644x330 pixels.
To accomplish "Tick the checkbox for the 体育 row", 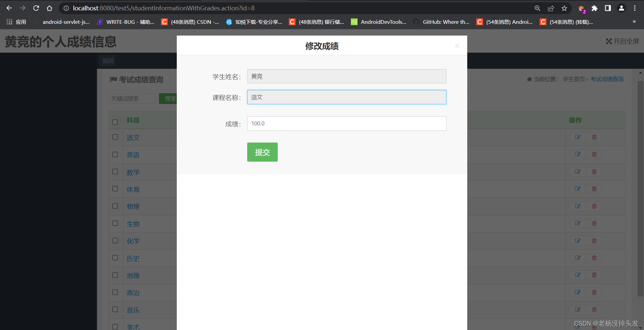I will coord(115,188).
